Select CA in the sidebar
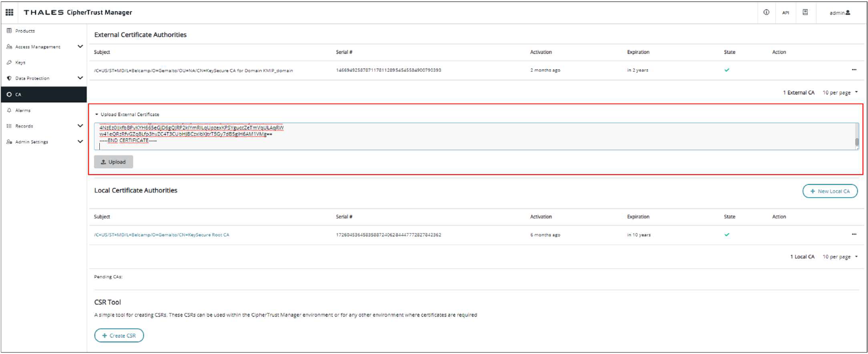This screenshot has width=868, height=354. [x=44, y=94]
